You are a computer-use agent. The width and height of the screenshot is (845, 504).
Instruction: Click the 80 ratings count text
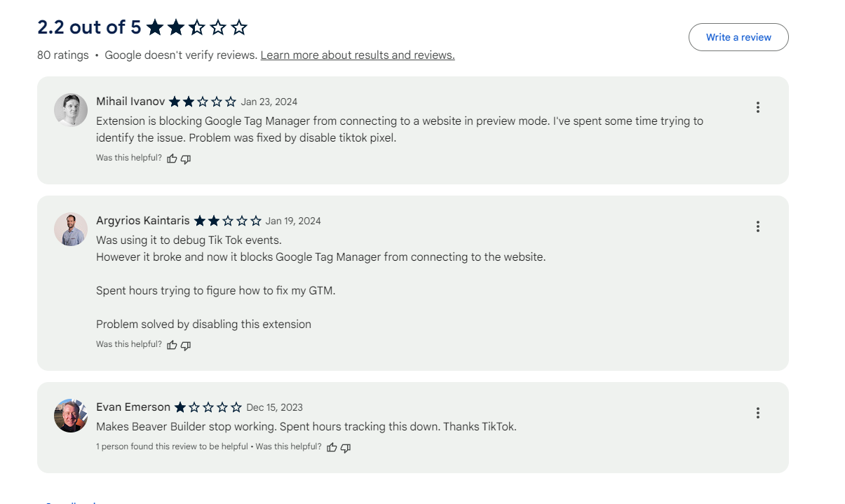tap(63, 55)
